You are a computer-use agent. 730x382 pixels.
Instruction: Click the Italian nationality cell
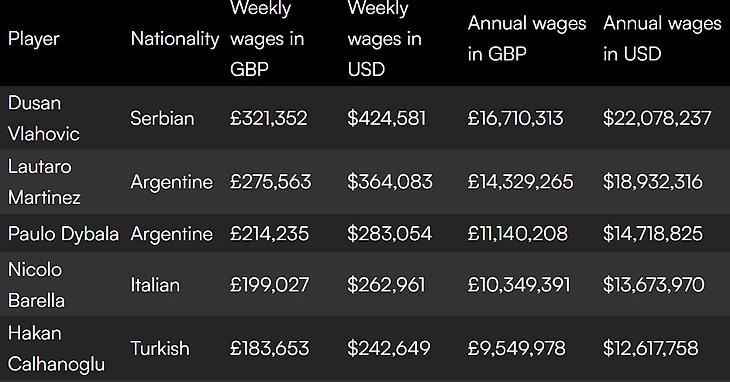click(x=155, y=285)
